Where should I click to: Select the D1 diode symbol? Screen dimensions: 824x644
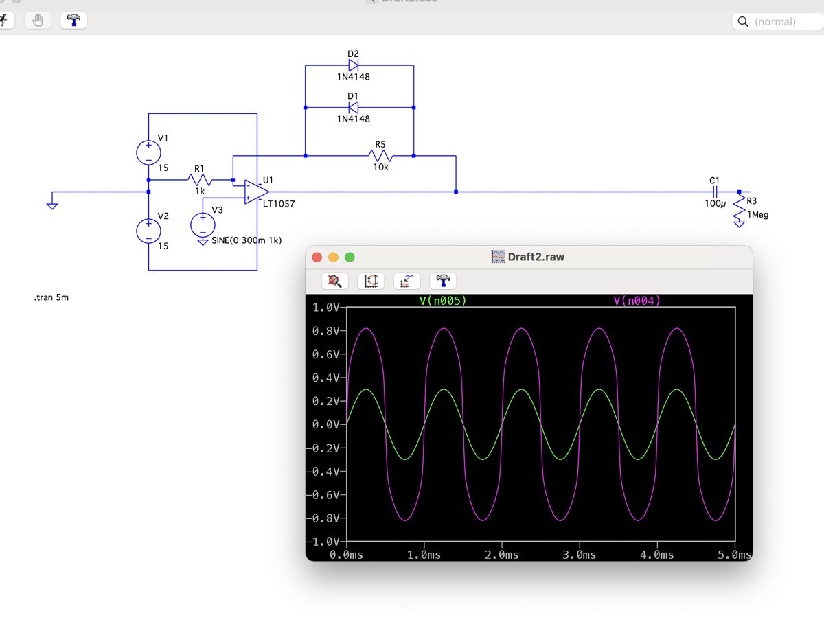coord(353,107)
